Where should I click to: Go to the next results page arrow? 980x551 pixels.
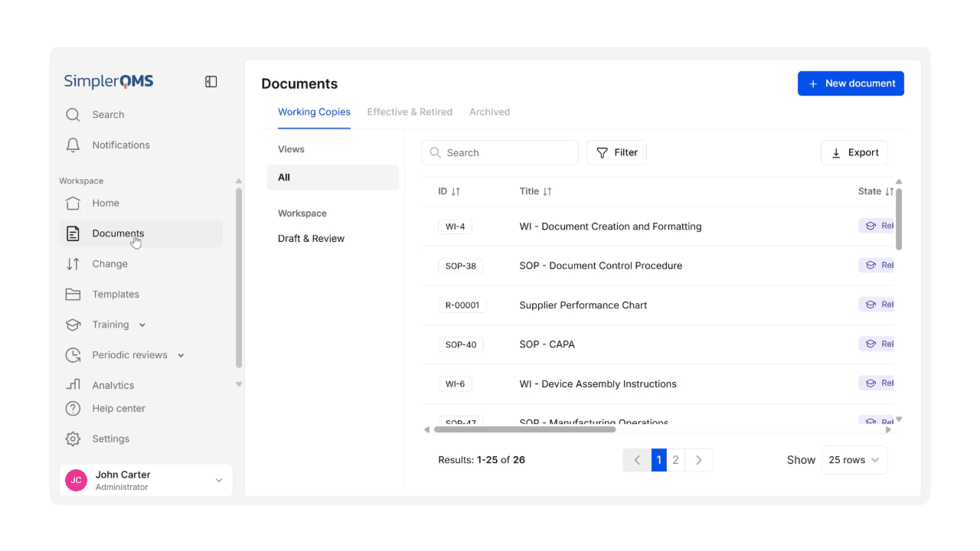pos(698,460)
